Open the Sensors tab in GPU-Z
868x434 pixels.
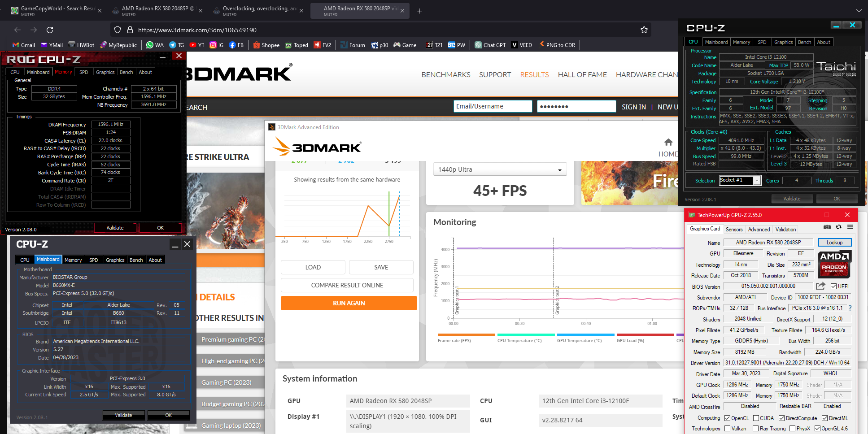point(734,230)
